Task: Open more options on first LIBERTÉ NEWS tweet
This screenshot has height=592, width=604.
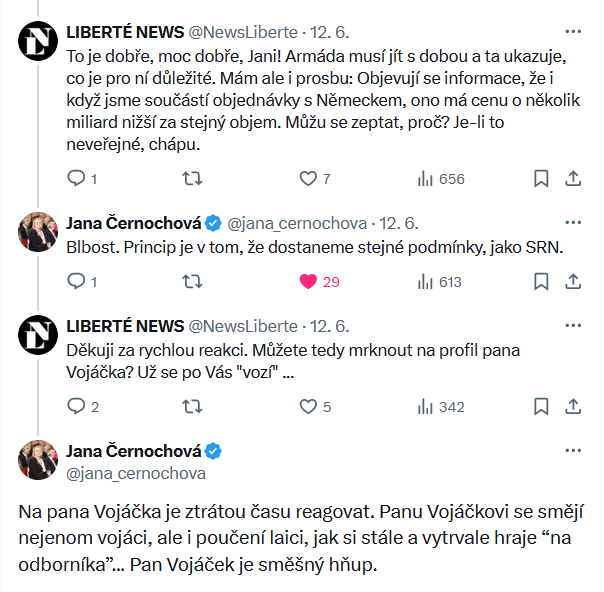Action: (x=573, y=30)
